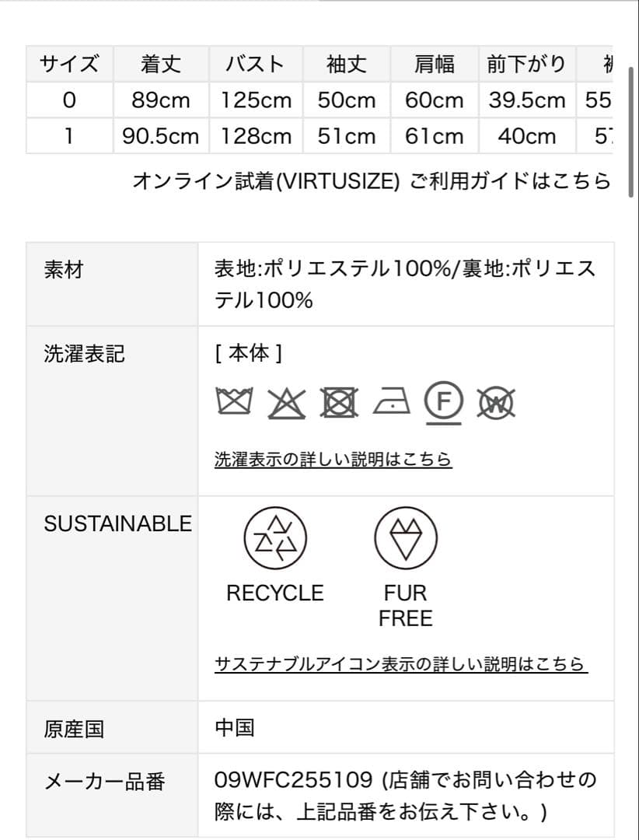The image size is (639, 840).
Task: Open 洗濯表示の詳しい説明はこちら link
Action: pyautogui.click(x=332, y=459)
